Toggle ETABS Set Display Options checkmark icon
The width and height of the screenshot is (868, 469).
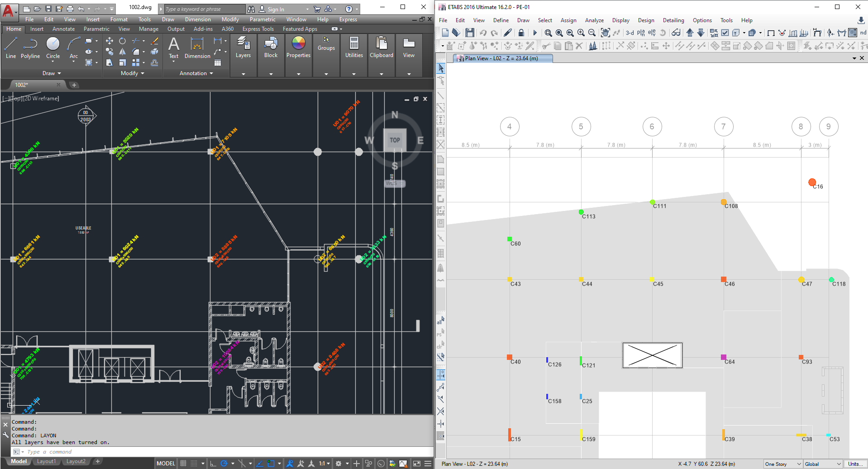[x=725, y=33]
